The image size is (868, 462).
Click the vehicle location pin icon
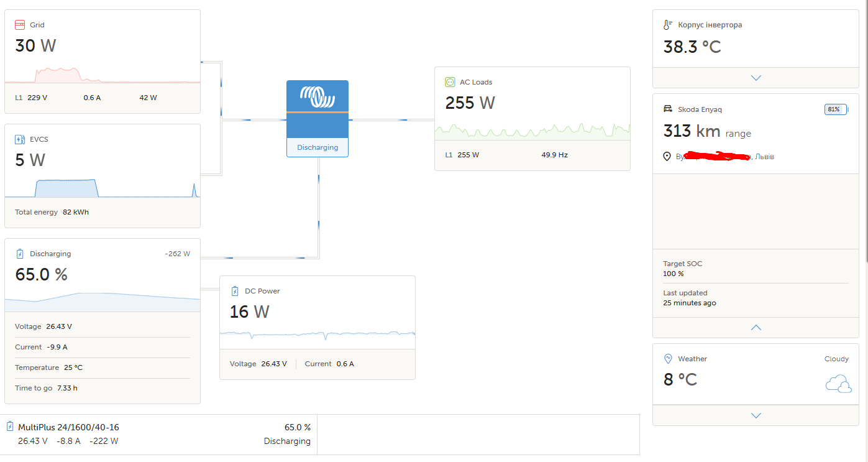pos(667,157)
